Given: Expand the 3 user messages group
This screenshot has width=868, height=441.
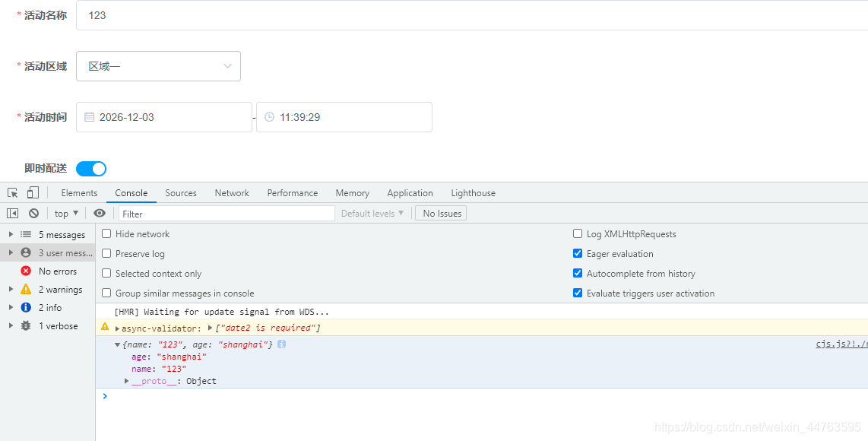Looking at the screenshot, I should [11, 252].
